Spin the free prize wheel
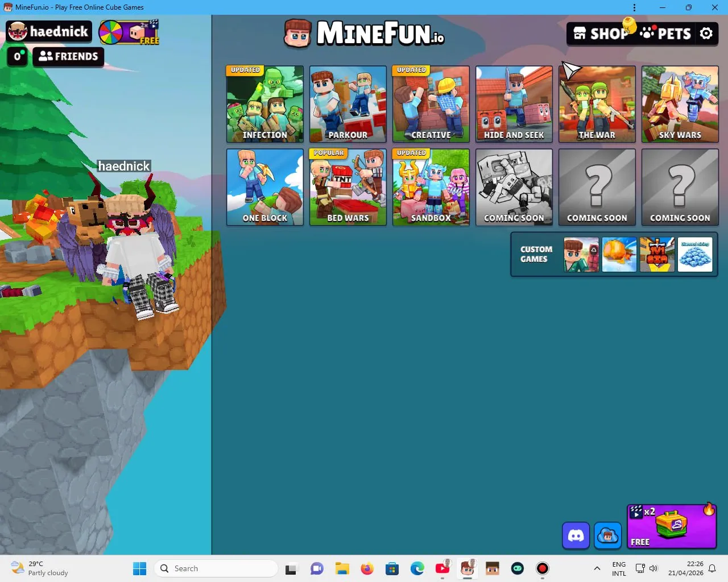 click(129, 32)
